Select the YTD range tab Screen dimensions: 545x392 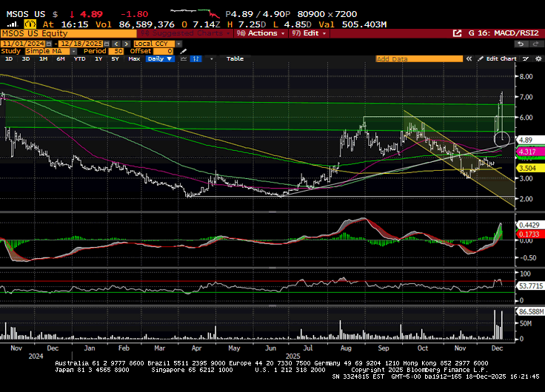(79, 58)
